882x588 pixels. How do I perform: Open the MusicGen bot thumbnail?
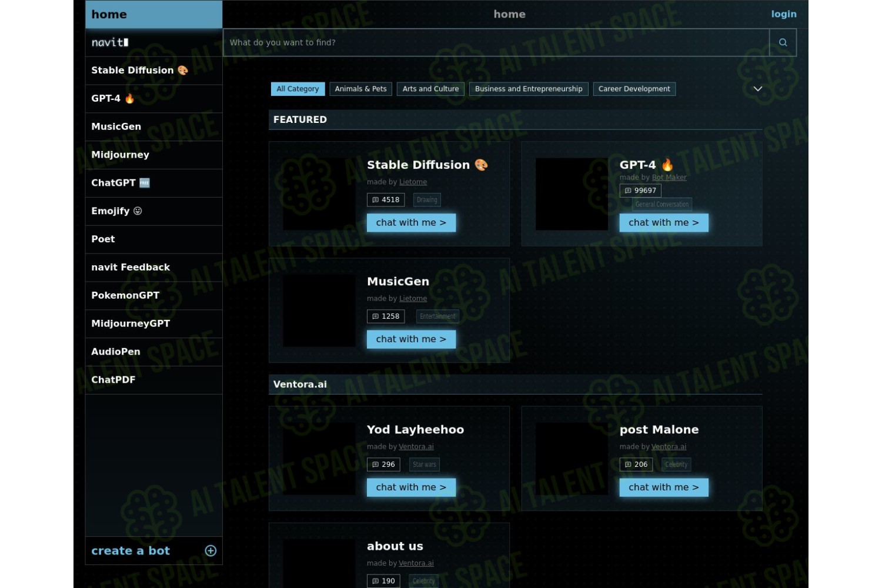pyautogui.click(x=319, y=310)
